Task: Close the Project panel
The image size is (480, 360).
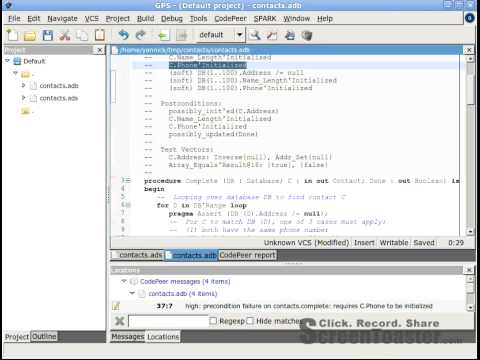Action: coord(99,50)
